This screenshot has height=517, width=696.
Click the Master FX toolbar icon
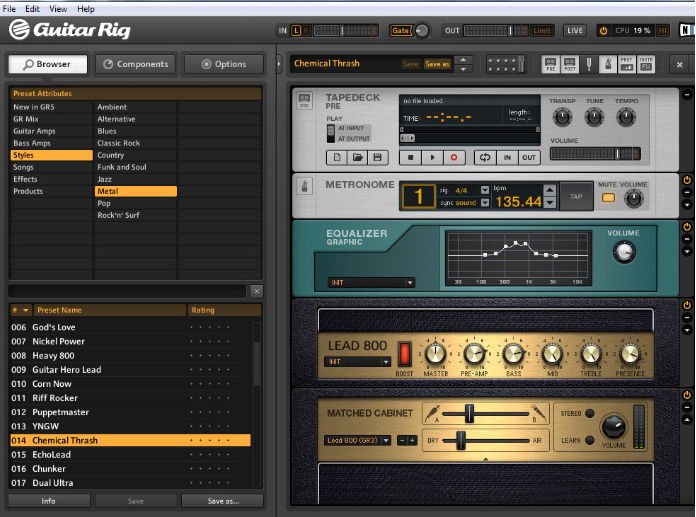click(x=646, y=64)
